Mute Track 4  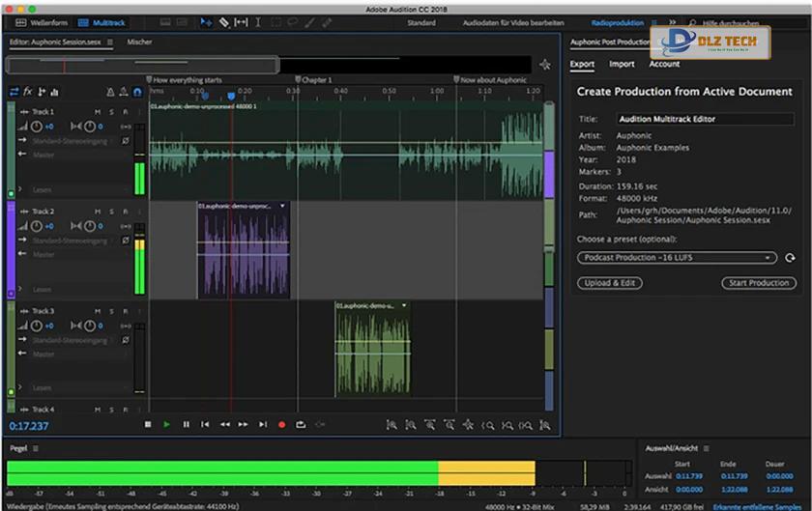click(x=98, y=410)
